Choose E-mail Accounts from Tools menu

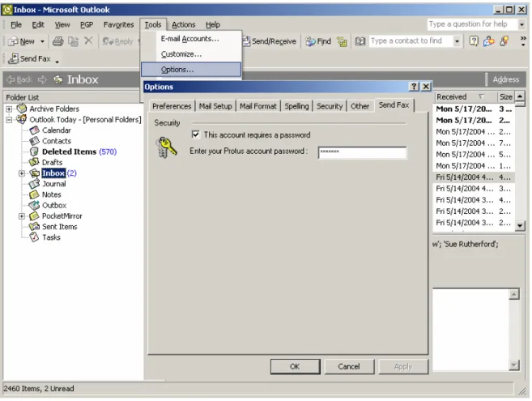click(x=190, y=39)
